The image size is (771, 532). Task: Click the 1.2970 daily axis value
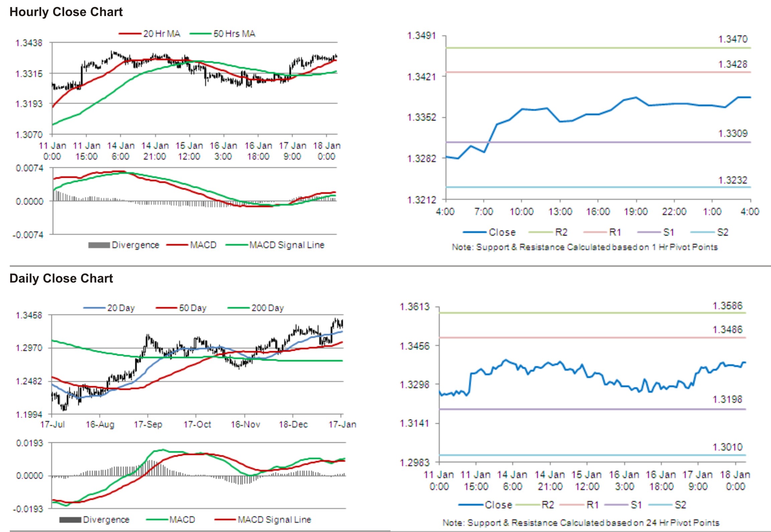click(x=29, y=348)
